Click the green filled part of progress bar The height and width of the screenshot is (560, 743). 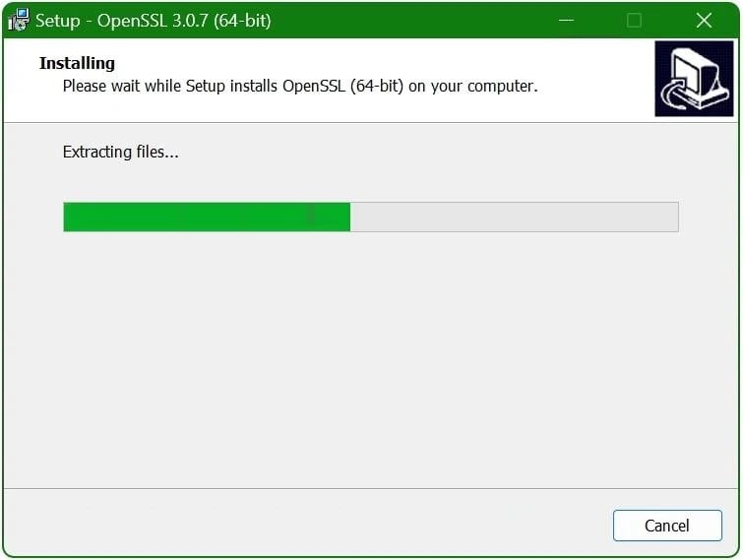207,217
